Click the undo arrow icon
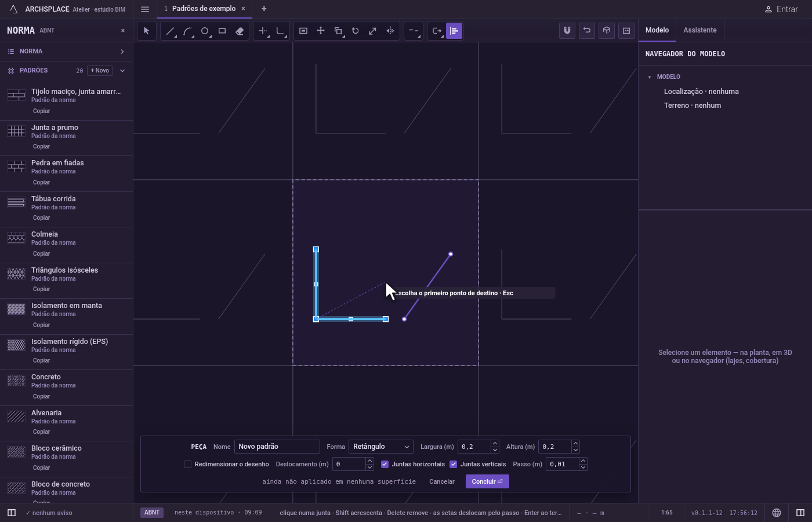The height and width of the screenshot is (522, 812). coord(587,30)
